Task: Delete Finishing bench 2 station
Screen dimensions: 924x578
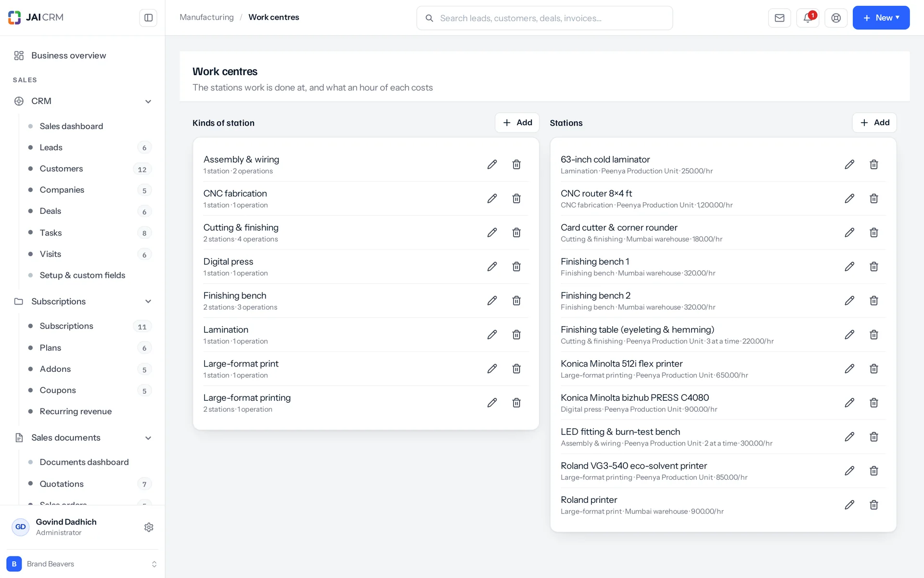Action: click(874, 301)
